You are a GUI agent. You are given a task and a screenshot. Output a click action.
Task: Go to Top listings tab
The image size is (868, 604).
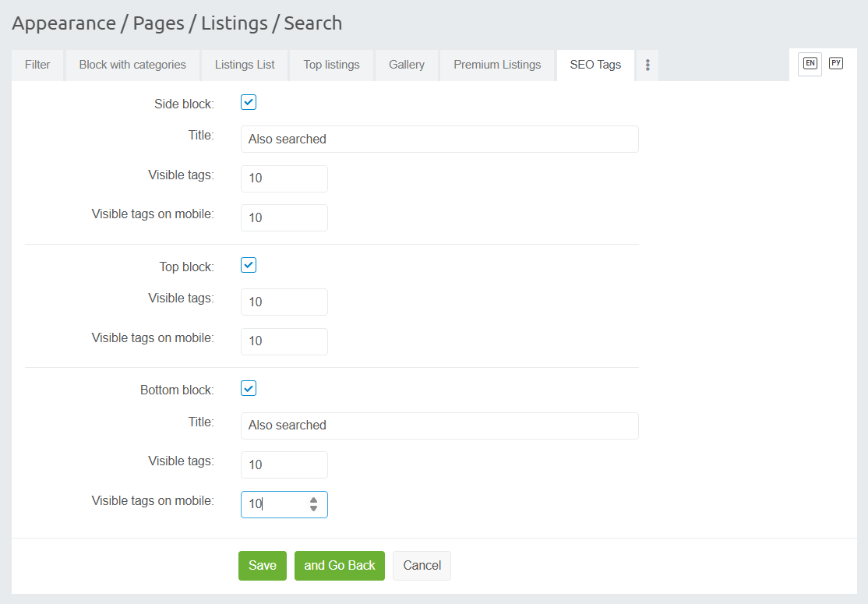click(331, 65)
